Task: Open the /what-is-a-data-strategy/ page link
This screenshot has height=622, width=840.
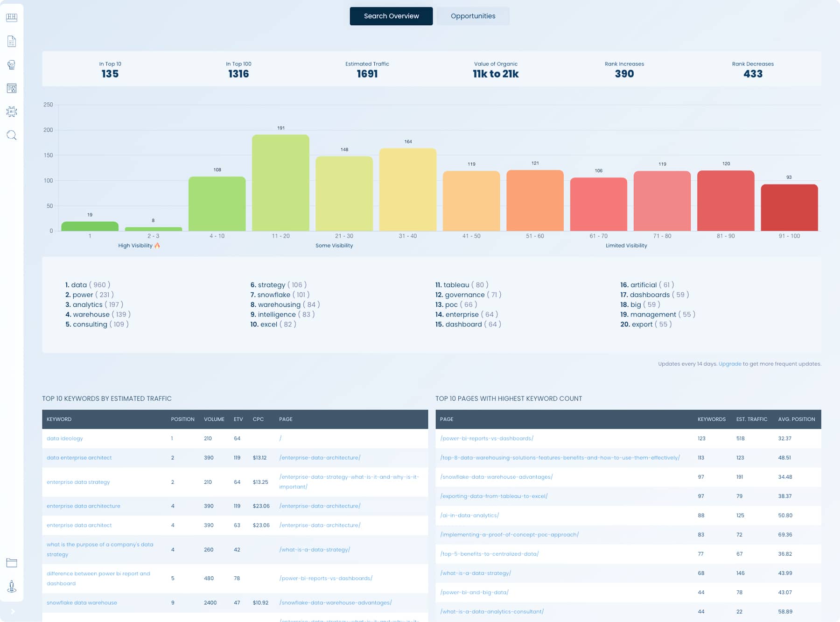Action: 476,573
